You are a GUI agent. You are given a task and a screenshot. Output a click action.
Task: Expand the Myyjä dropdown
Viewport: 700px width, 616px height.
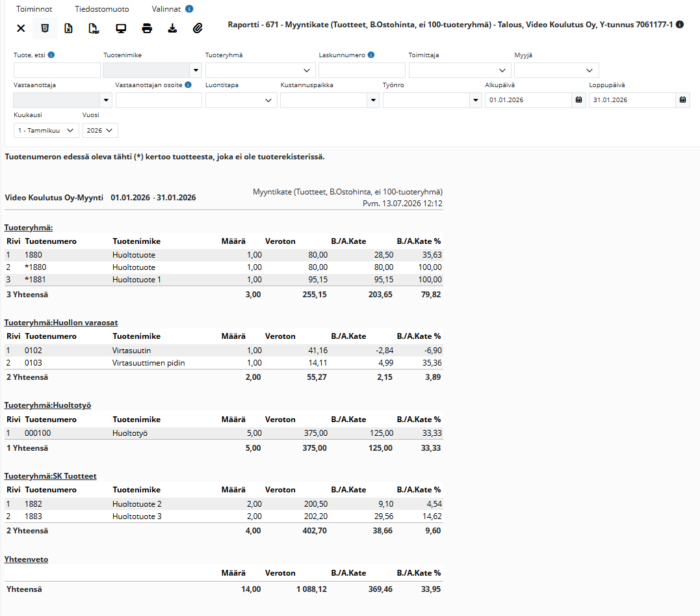point(556,71)
